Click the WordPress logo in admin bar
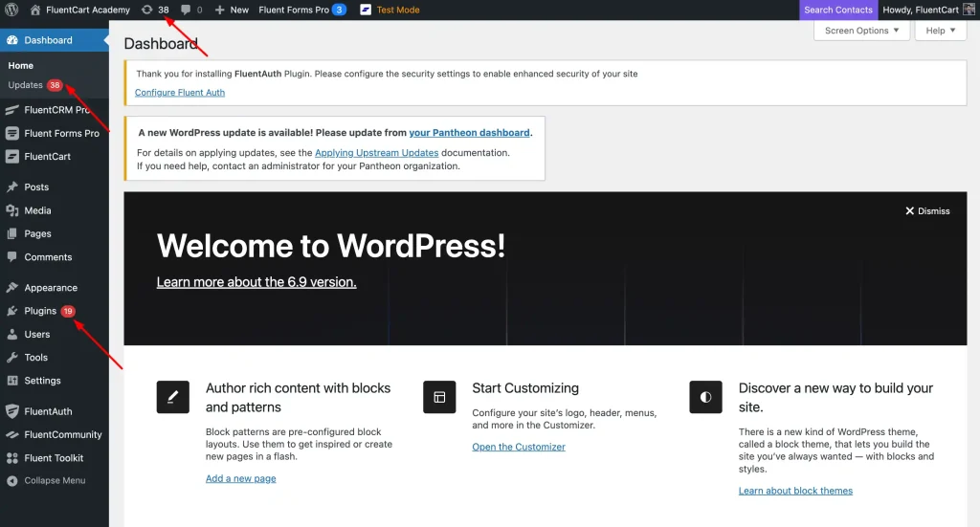The height and width of the screenshot is (527, 980). (x=11, y=10)
